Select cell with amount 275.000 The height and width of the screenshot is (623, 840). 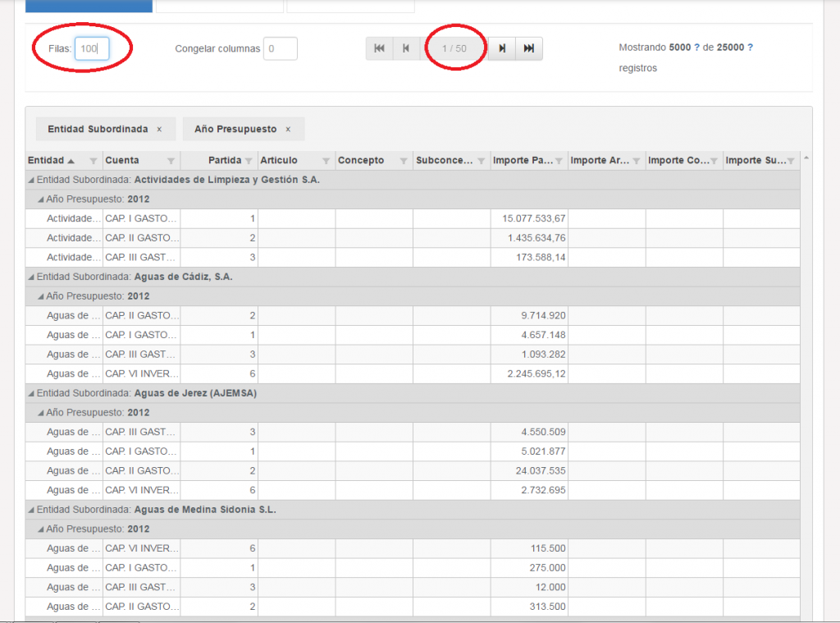tap(529, 568)
